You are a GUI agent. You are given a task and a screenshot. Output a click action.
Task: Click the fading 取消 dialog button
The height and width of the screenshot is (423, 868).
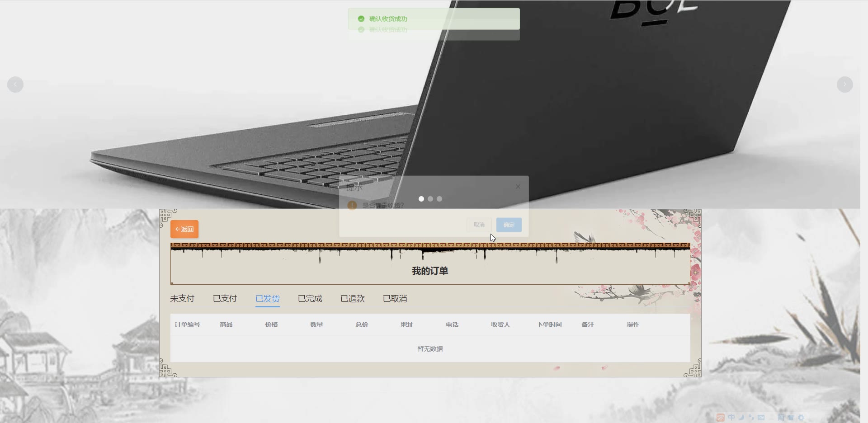click(x=479, y=225)
